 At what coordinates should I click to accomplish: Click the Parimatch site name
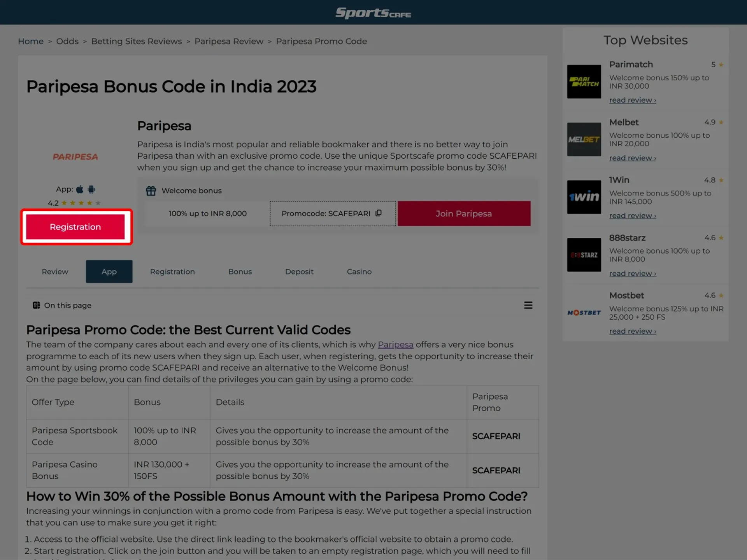(x=631, y=65)
